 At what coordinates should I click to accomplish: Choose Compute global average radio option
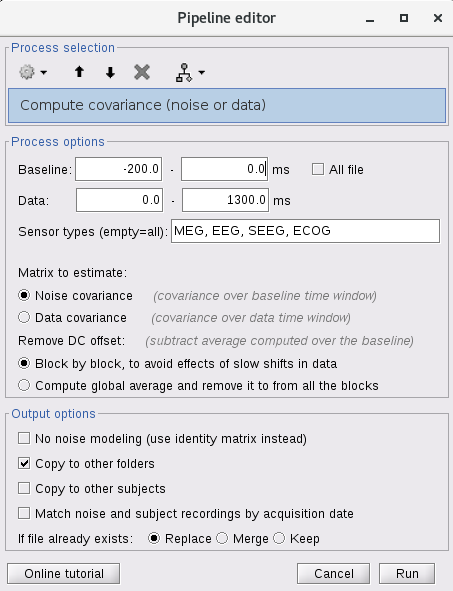pos(24,385)
